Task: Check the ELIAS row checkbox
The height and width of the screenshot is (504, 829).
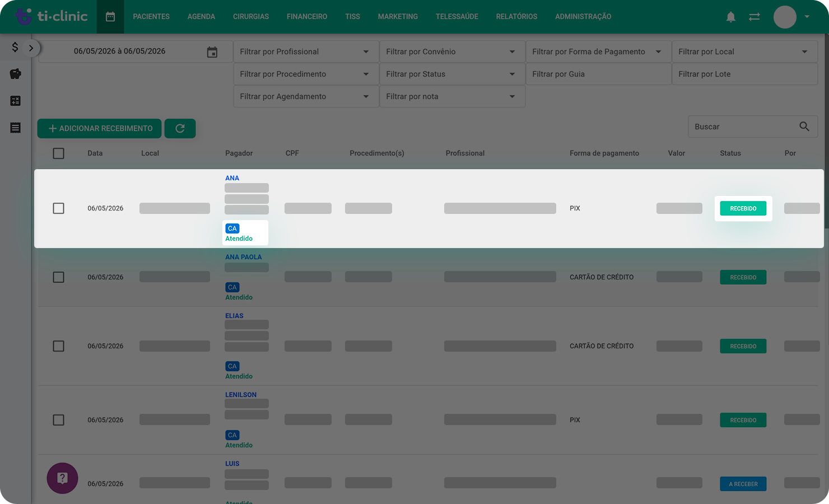Action: [58, 346]
